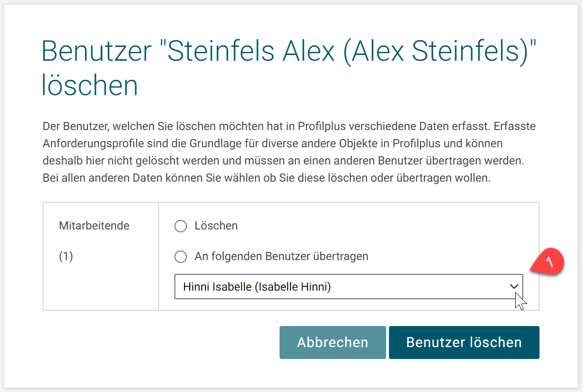583x392 pixels.
Task: Click the "Löschen" option label text
Action: tap(216, 226)
